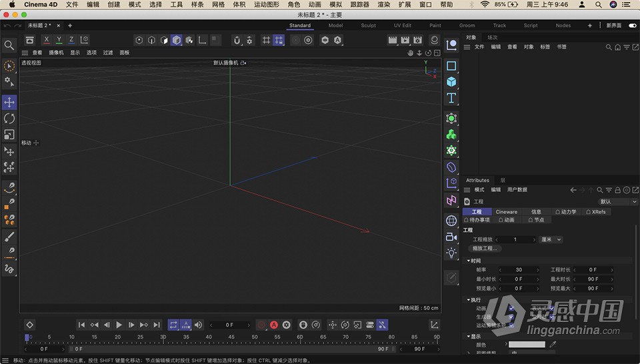Open snap settings gear icon

point(249,40)
